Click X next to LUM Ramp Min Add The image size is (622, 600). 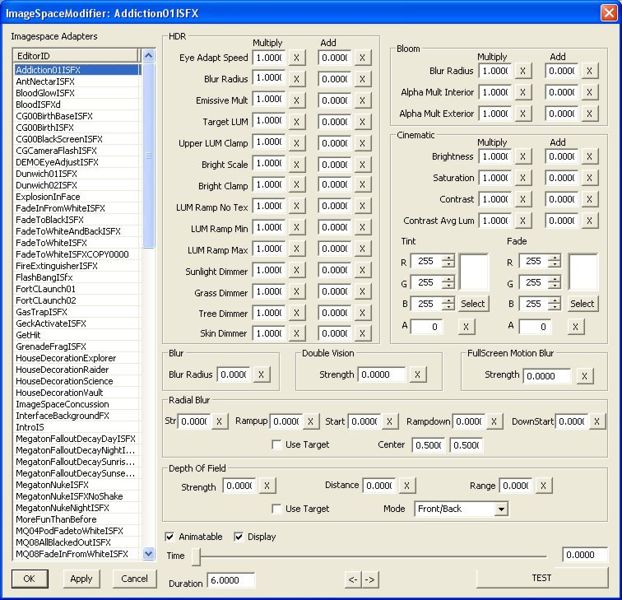(x=362, y=228)
